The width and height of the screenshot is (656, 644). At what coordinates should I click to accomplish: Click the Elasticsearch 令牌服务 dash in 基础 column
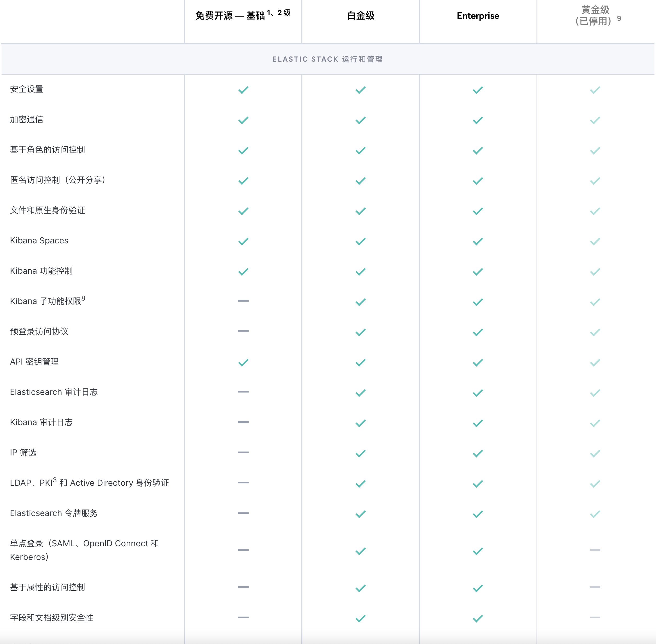243,513
